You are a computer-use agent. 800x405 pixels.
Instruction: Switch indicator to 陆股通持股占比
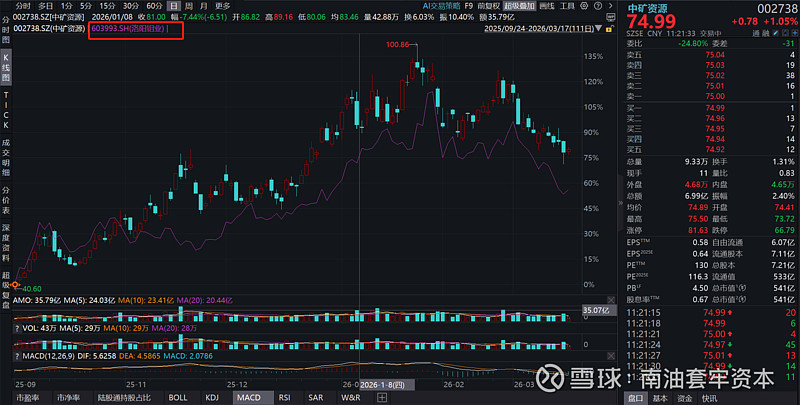(x=124, y=397)
